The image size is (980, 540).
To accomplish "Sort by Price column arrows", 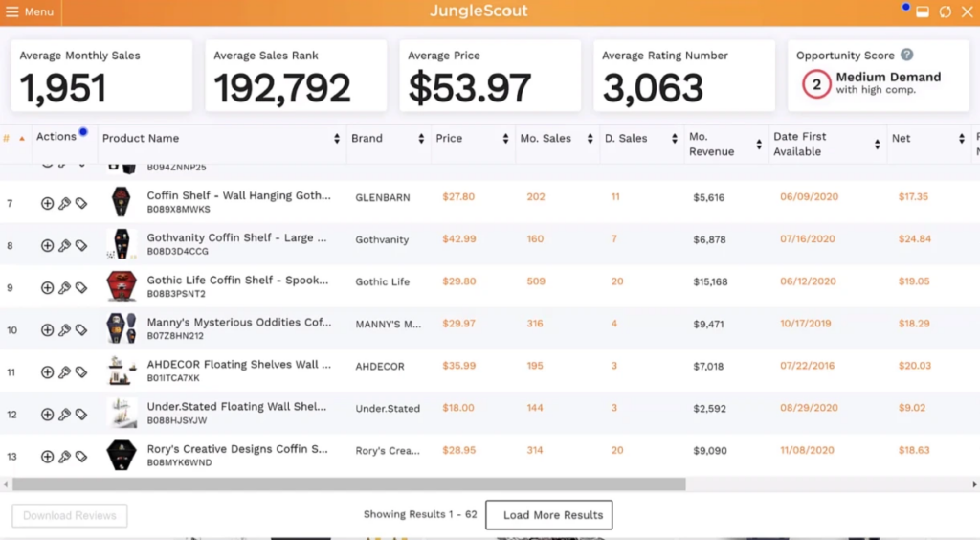I will pyautogui.click(x=505, y=139).
